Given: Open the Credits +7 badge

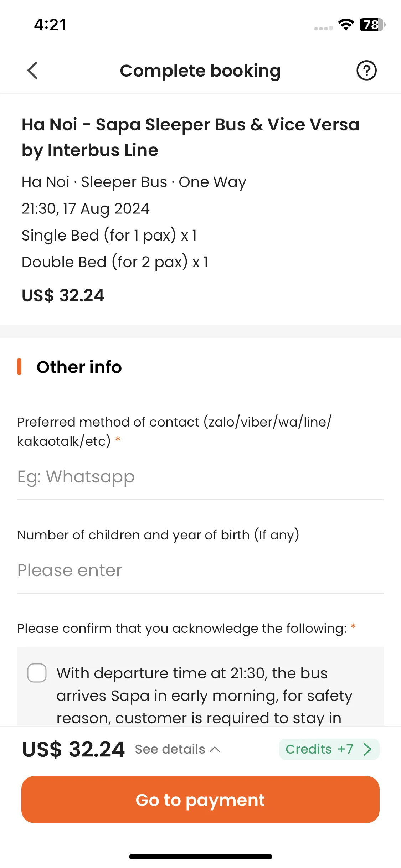Looking at the screenshot, I should 329,749.
